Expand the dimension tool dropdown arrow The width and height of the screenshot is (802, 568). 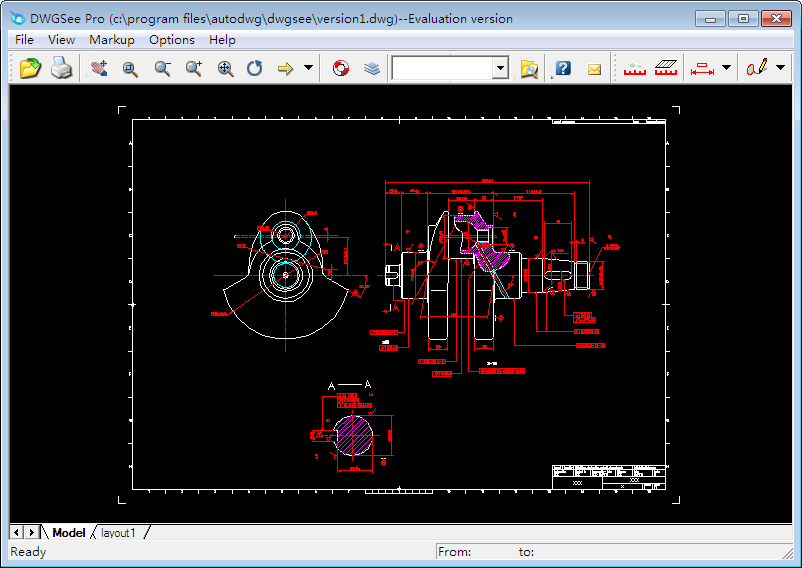(x=726, y=68)
